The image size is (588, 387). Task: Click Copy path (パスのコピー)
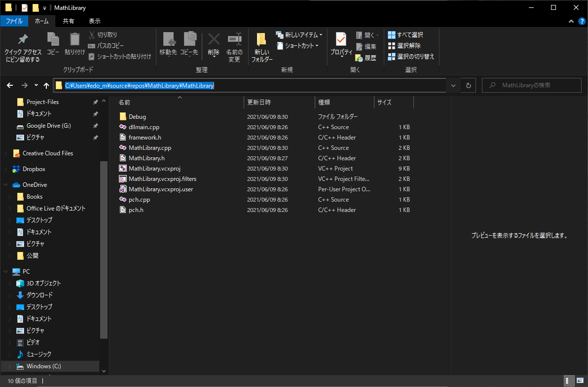pyautogui.click(x=106, y=46)
